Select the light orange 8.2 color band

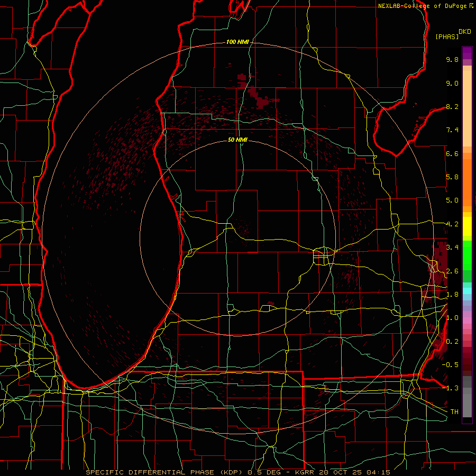tap(467, 107)
